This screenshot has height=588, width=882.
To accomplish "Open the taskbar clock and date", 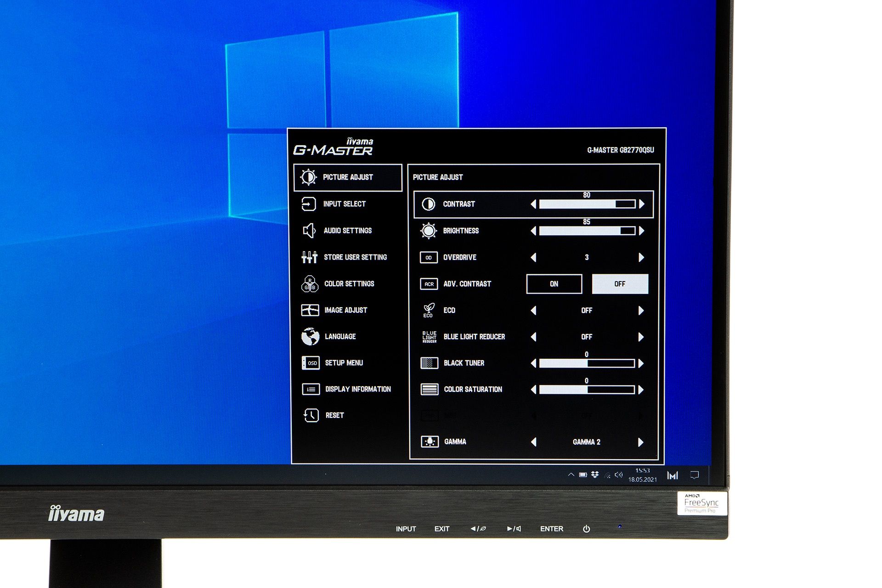I will (643, 475).
